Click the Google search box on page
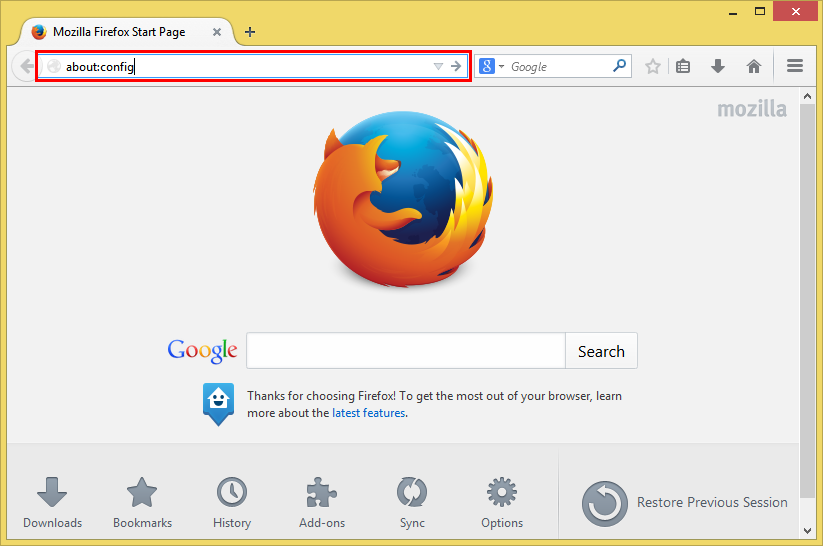This screenshot has width=823, height=546. tap(406, 350)
